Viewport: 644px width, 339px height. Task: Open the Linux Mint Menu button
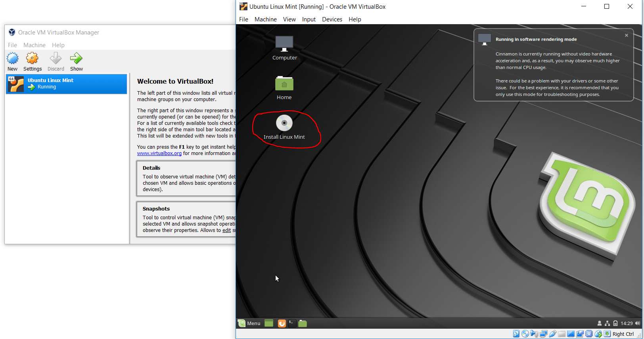[x=249, y=323]
